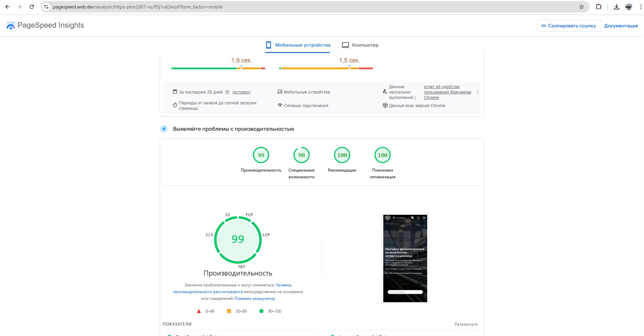Switch to the 'Компьютер' tab
This screenshot has height=336, width=644.
pyautogui.click(x=360, y=45)
